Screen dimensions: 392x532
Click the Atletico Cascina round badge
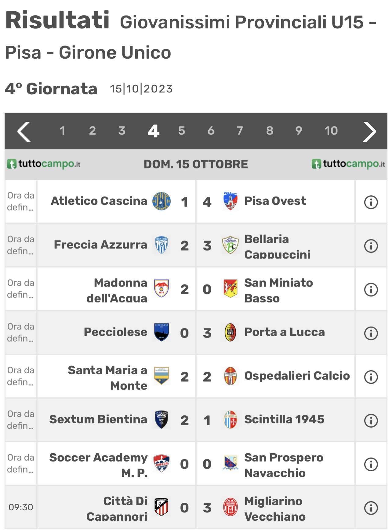click(162, 201)
